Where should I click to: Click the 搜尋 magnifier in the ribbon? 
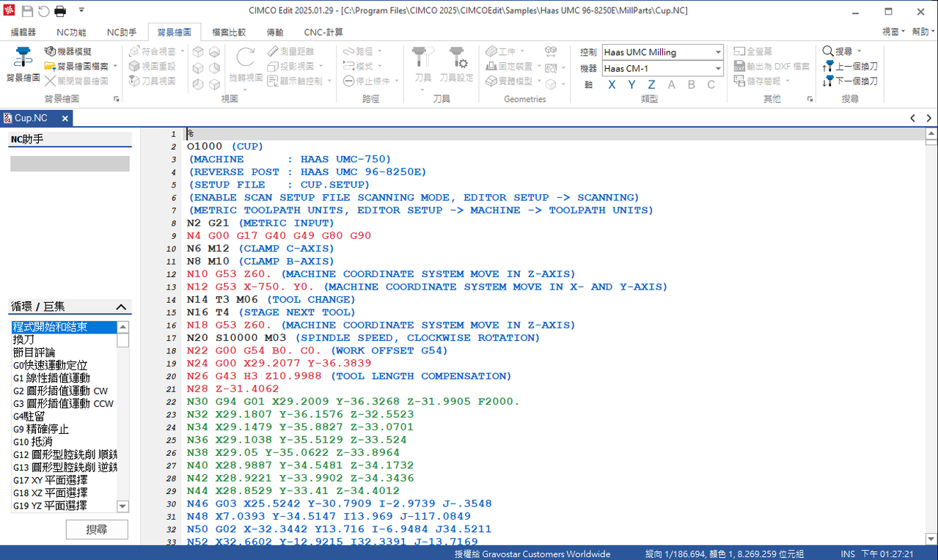(x=828, y=51)
